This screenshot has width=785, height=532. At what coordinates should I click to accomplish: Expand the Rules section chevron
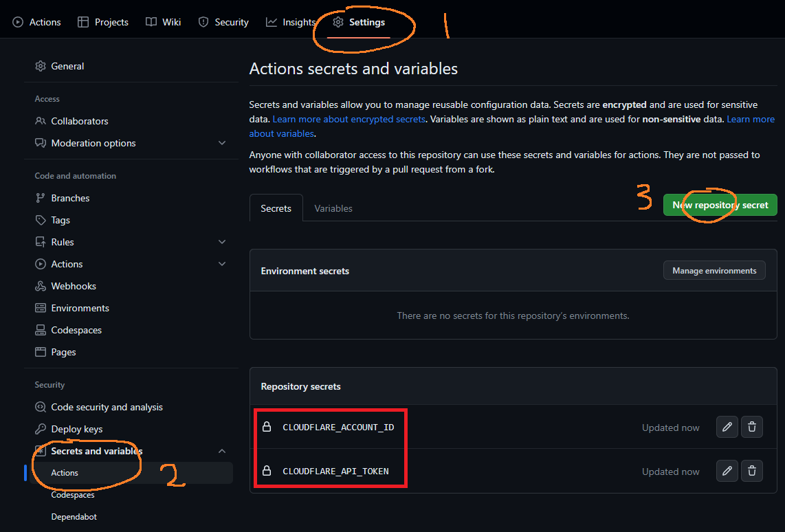[221, 242]
